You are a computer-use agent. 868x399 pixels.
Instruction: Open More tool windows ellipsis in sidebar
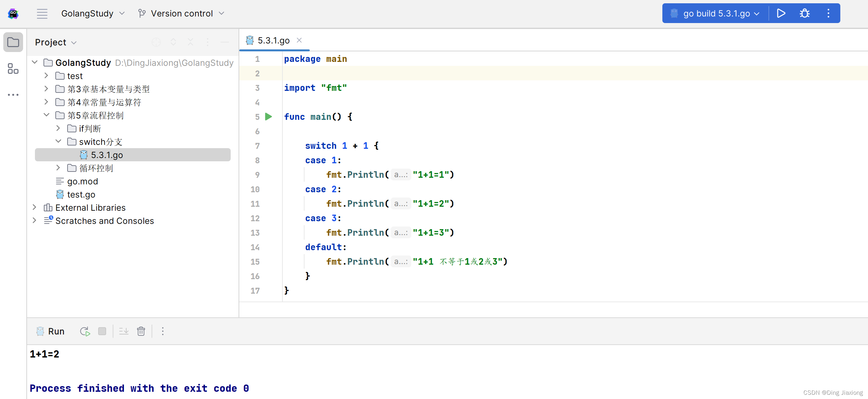click(13, 95)
